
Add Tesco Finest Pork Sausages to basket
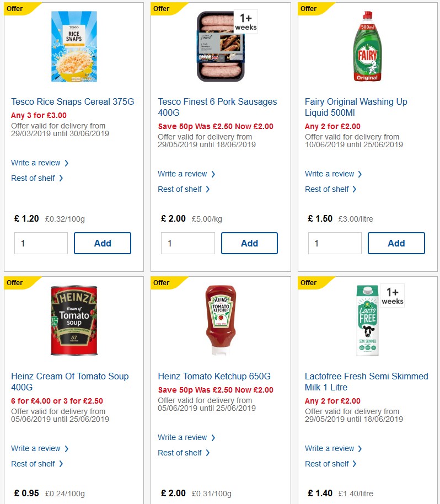coord(249,243)
